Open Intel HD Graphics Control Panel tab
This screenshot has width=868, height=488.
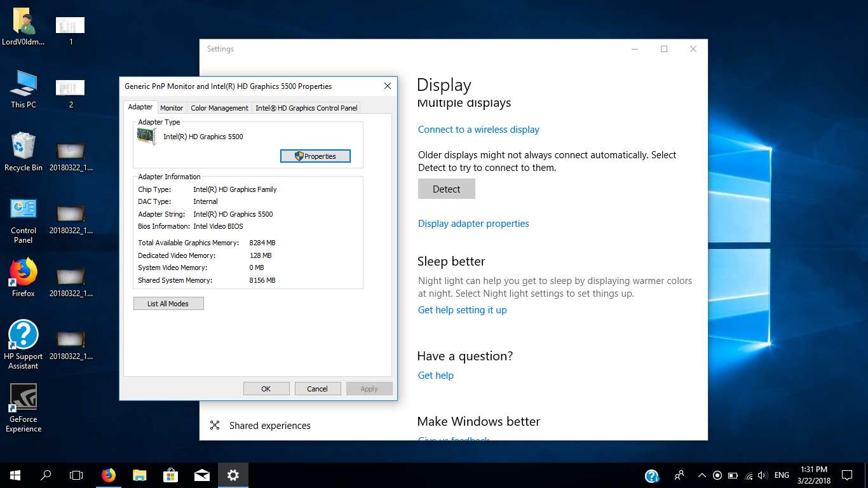[306, 108]
